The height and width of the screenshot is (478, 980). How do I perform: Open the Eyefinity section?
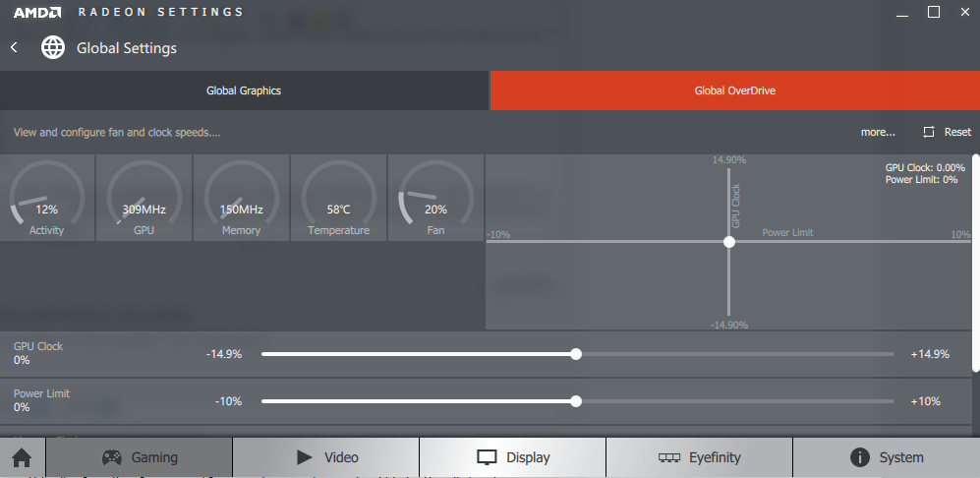point(699,457)
